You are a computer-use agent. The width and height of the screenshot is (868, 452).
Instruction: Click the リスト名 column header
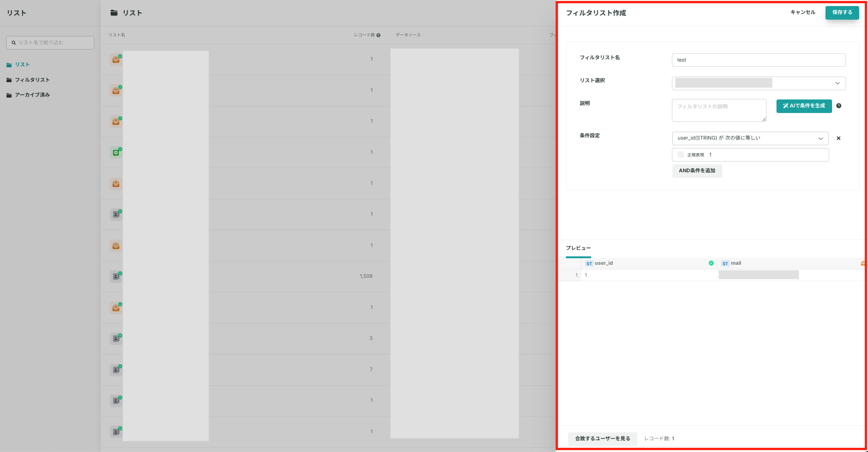click(117, 35)
